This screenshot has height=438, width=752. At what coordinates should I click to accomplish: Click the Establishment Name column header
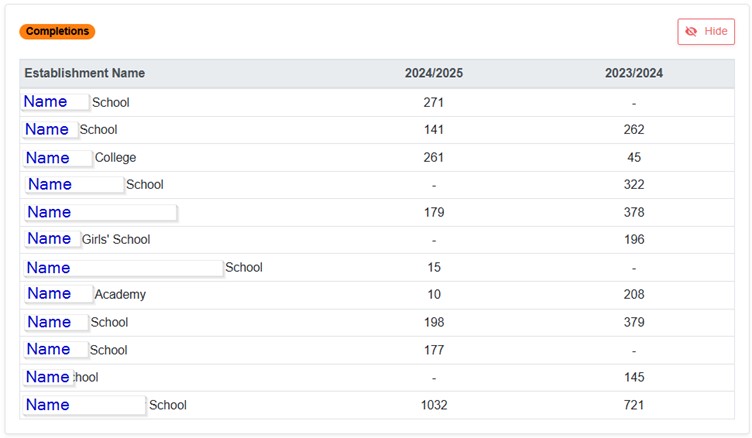point(85,73)
